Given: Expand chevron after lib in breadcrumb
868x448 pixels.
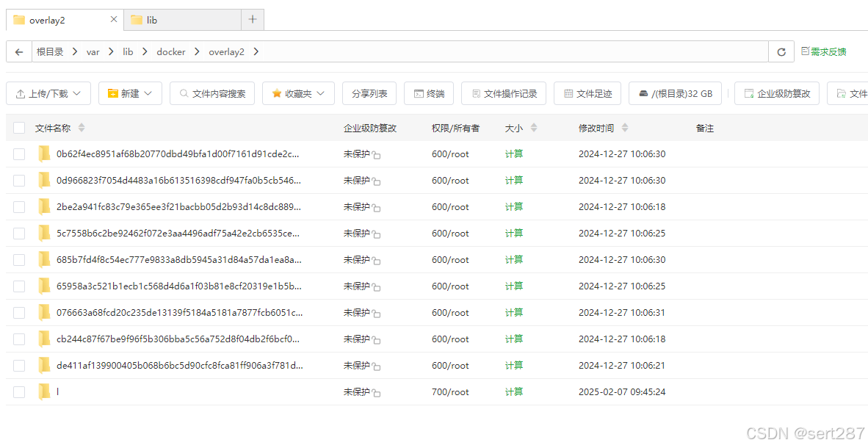Looking at the screenshot, I should click(x=145, y=52).
